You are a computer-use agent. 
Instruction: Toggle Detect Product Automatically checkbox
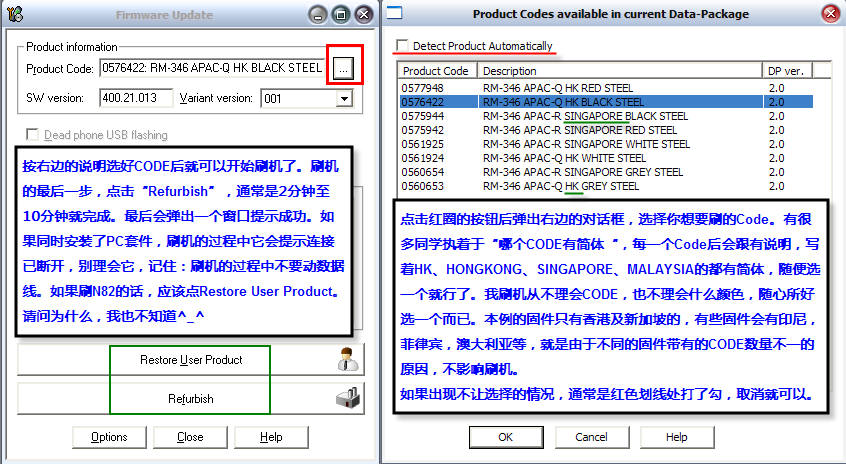402,46
